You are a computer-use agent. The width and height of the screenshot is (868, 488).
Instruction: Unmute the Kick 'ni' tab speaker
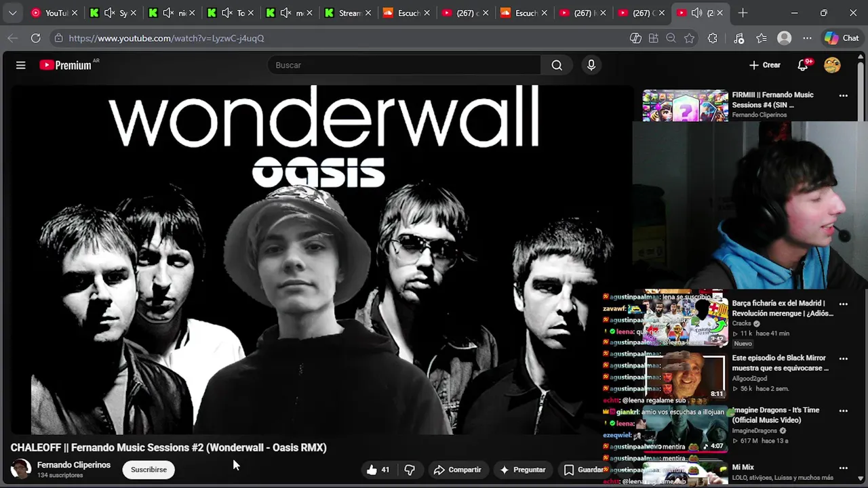click(x=168, y=13)
